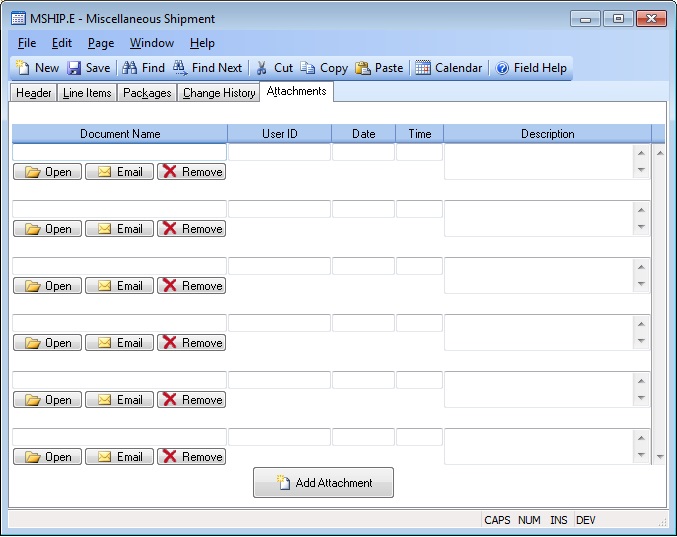Open Field Help from the toolbar
This screenshot has width=677, height=537.
click(502, 68)
